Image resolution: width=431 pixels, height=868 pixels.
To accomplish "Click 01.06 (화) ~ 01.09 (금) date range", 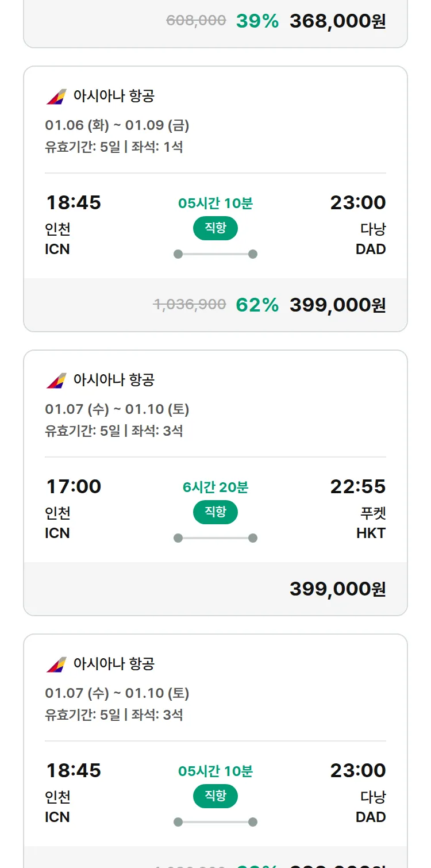I will [117, 125].
